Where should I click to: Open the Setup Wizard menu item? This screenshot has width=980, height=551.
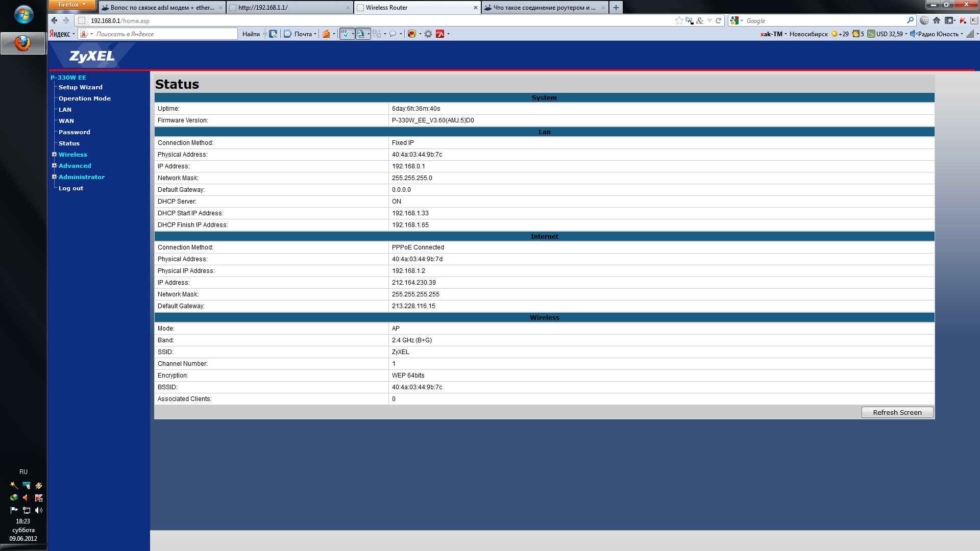pyautogui.click(x=80, y=87)
